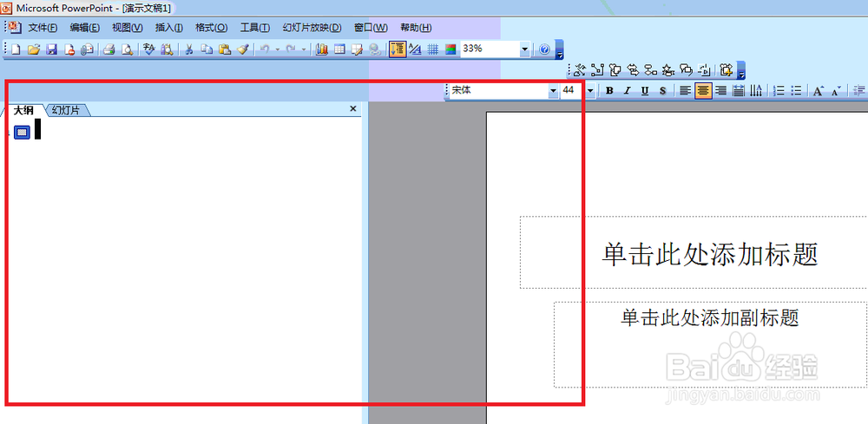
Task: Align text left
Action: [686, 91]
